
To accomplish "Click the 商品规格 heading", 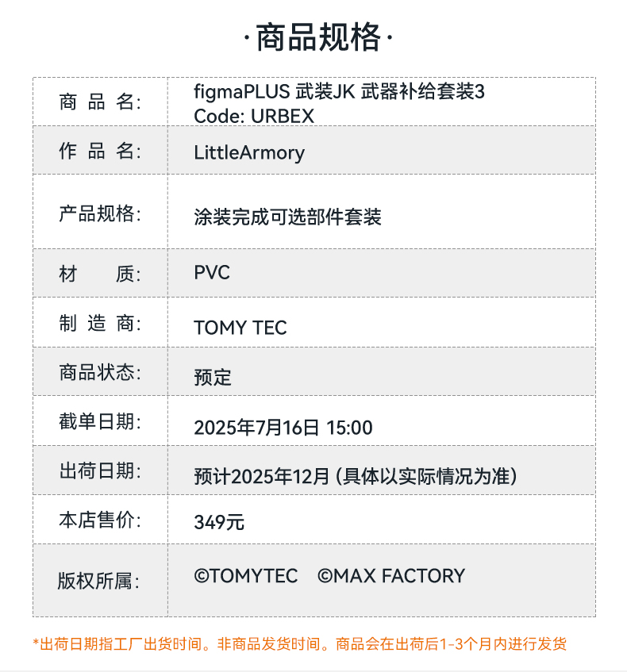I will (317, 37).
